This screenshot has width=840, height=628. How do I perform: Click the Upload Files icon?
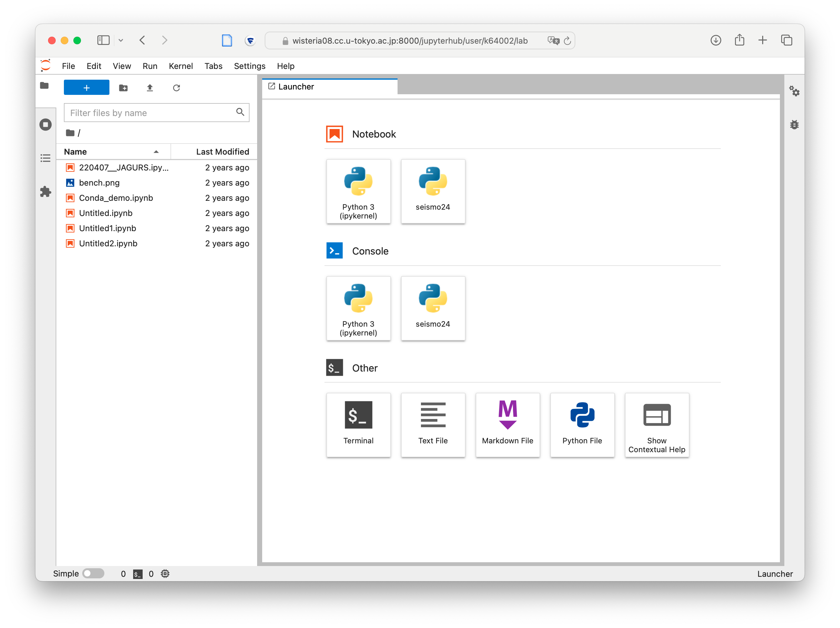coord(150,88)
